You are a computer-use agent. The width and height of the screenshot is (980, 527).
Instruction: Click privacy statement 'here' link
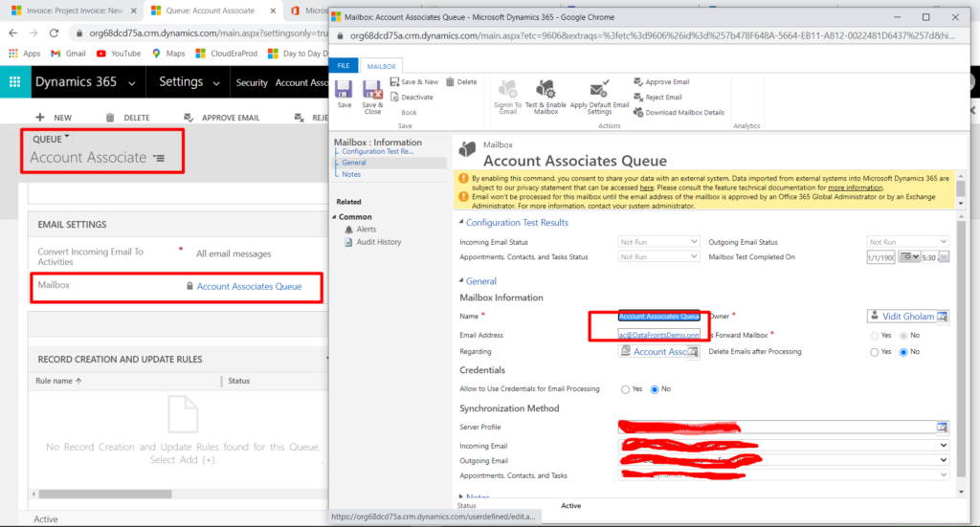(646, 187)
